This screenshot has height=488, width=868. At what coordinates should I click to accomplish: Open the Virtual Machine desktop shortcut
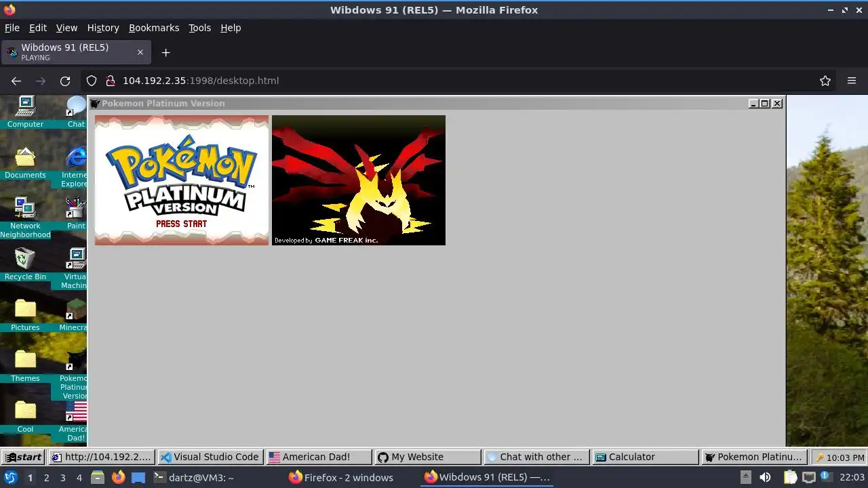coord(75,268)
